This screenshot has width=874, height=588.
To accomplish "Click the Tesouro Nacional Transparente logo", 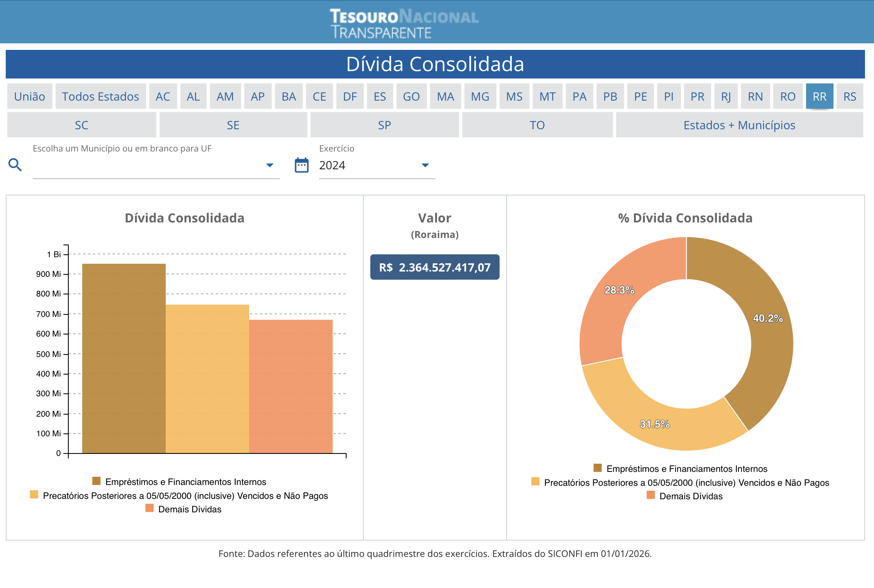I will [404, 24].
